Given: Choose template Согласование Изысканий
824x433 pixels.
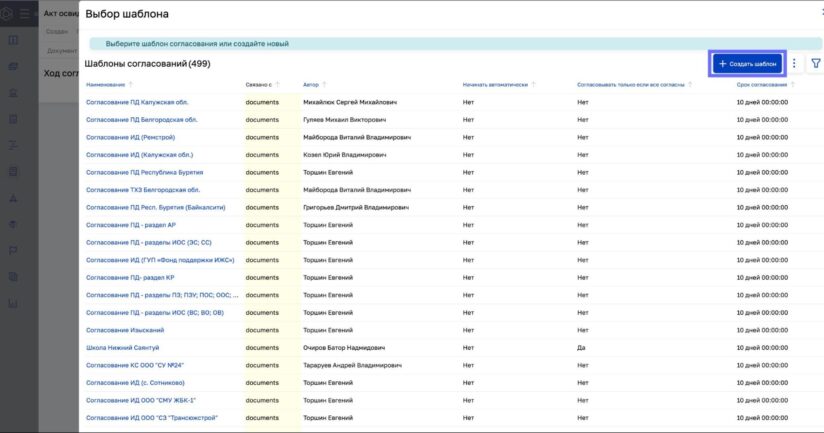Looking at the screenshot, I should [125, 331].
